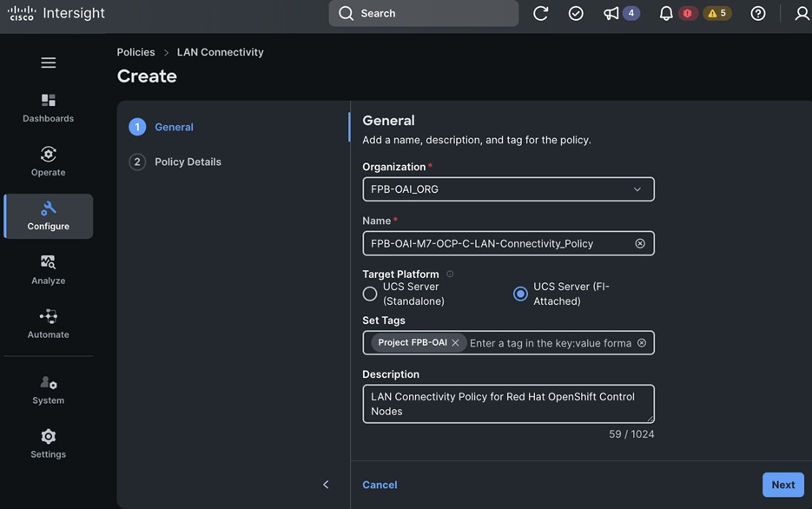The height and width of the screenshot is (509, 812).
Task: Click the Next button
Action: coord(783,485)
